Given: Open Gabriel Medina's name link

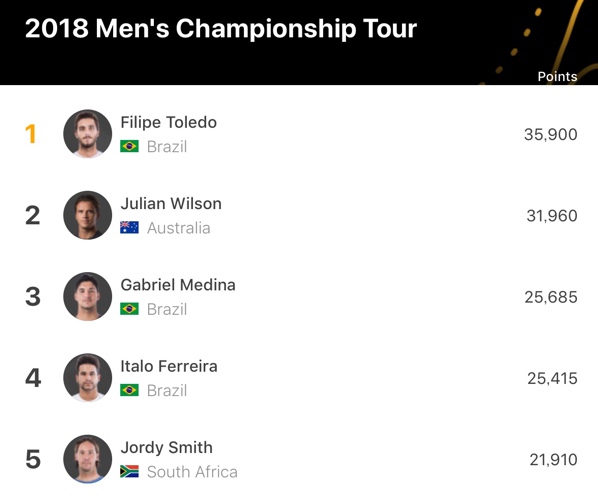Looking at the screenshot, I should click(x=178, y=285).
